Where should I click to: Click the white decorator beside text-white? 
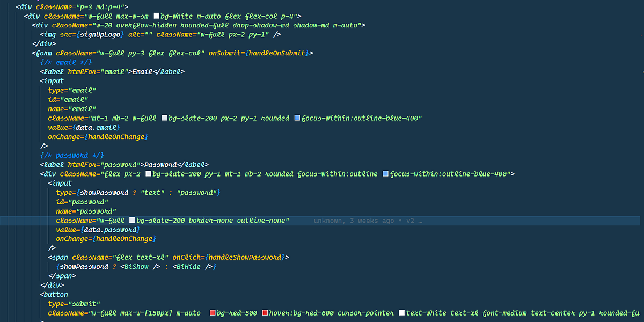401,313
